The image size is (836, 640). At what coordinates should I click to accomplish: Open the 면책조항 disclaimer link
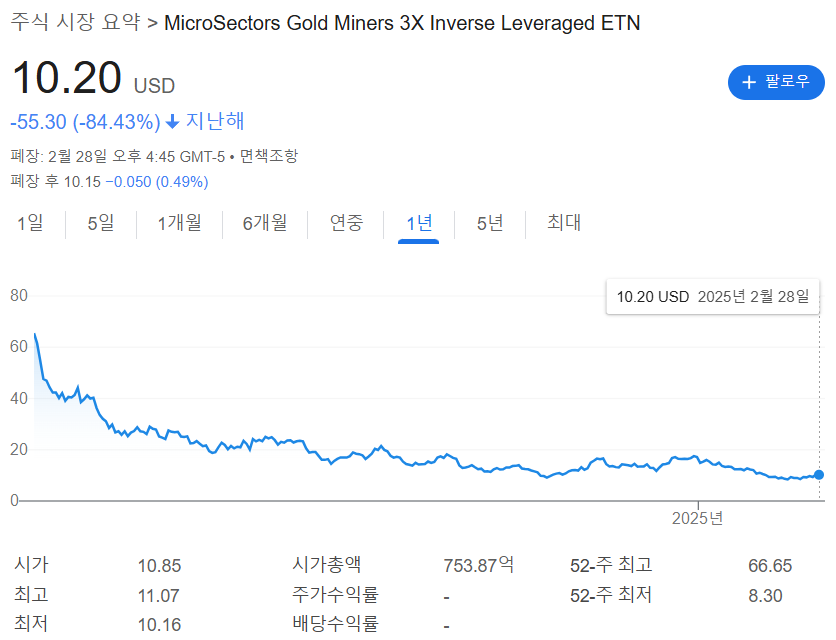pos(268,156)
